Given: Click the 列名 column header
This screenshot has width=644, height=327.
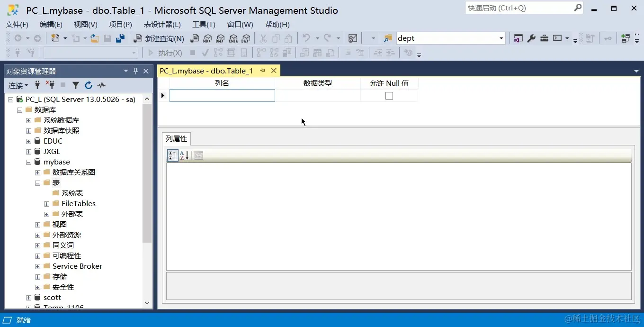Looking at the screenshot, I should [222, 83].
